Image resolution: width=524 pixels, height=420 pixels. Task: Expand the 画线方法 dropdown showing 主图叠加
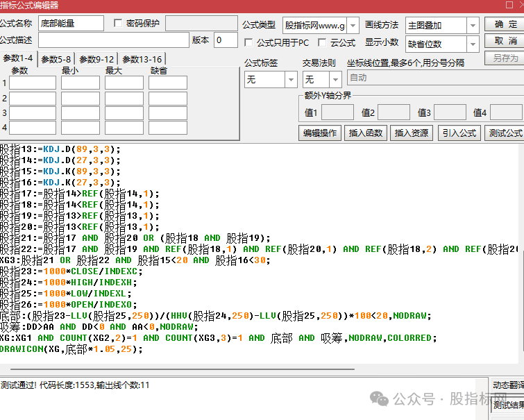(x=473, y=26)
